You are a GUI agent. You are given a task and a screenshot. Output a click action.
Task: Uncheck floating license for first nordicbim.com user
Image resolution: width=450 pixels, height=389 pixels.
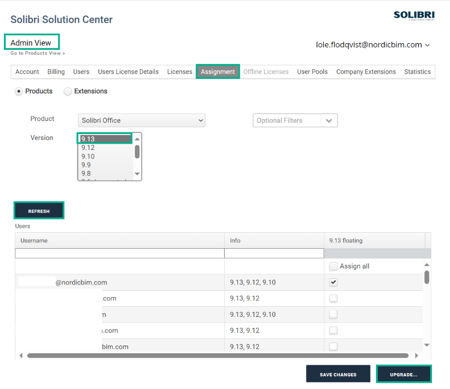(333, 282)
